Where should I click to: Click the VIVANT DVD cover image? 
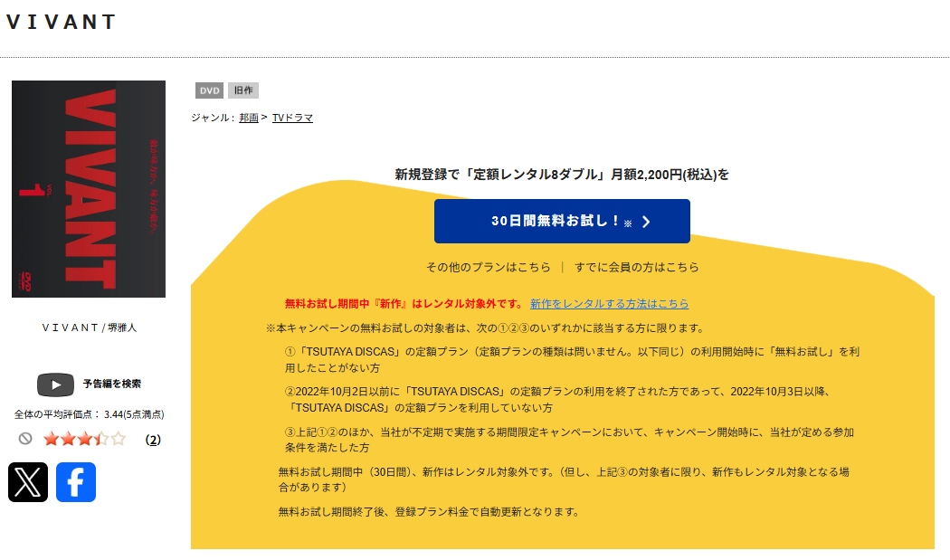[88, 188]
